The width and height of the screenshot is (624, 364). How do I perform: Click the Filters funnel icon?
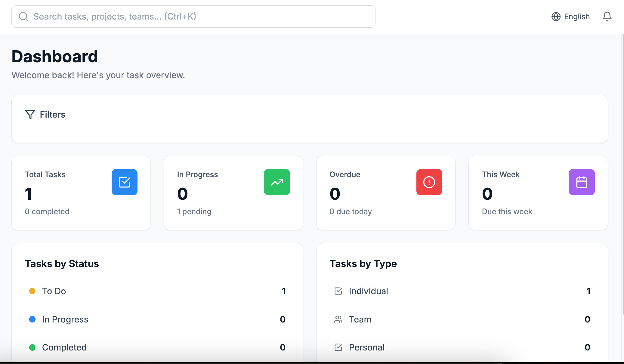pyautogui.click(x=30, y=115)
